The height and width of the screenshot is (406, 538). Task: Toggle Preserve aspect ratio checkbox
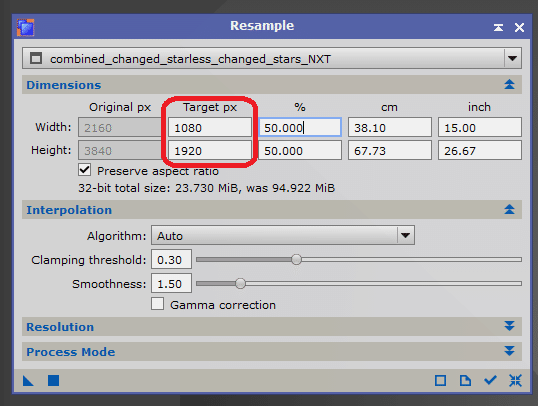click(84, 170)
